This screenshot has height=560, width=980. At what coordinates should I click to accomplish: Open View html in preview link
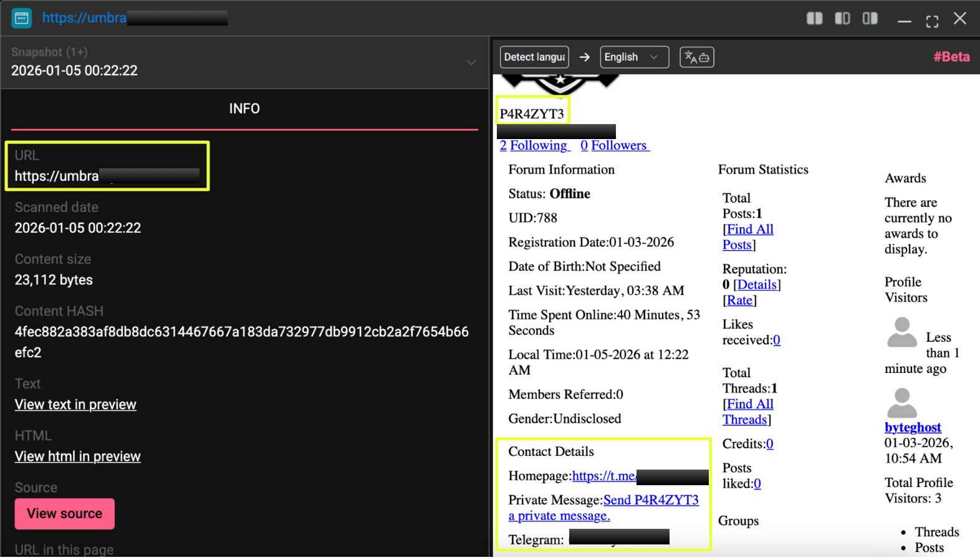point(78,456)
